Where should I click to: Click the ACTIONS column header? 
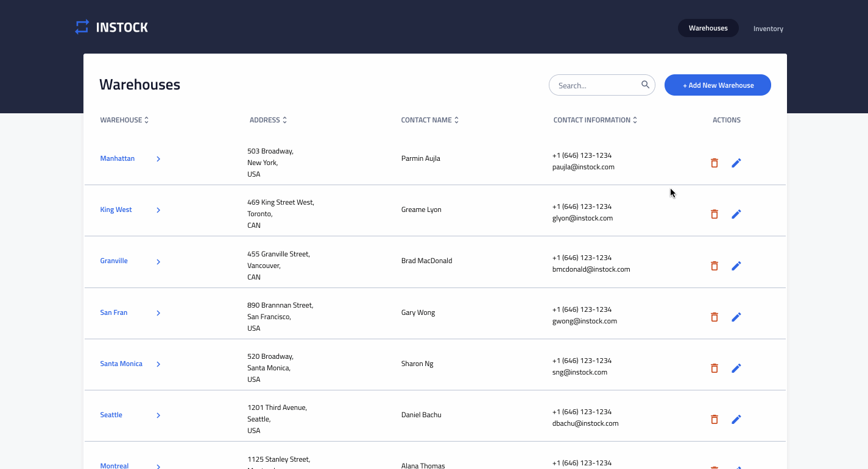727,120
